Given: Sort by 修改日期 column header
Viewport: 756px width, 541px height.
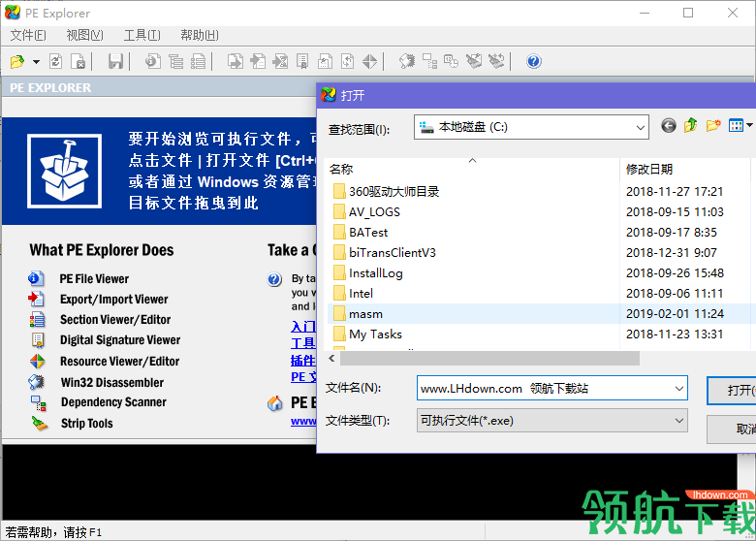Looking at the screenshot, I should [649, 170].
